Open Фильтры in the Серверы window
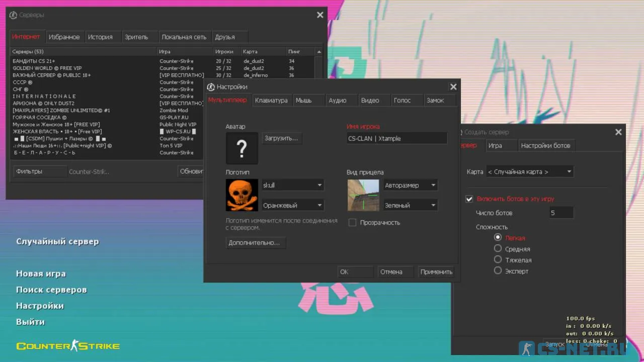644x362 pixels. coord(40,171)
